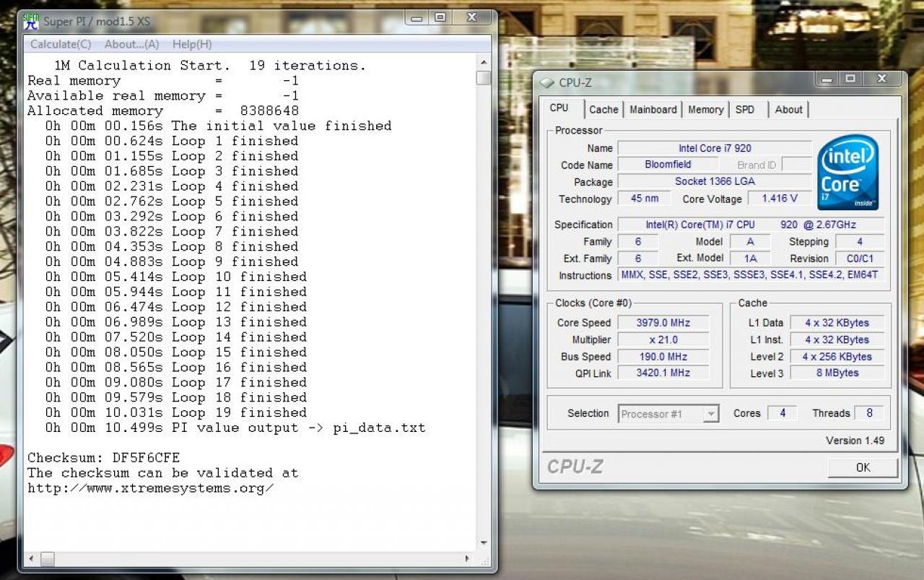Viewport: 924px width, 580px height.
Task: Switch to the Memory tab in CPU-Z
Action: pos(705,110)
